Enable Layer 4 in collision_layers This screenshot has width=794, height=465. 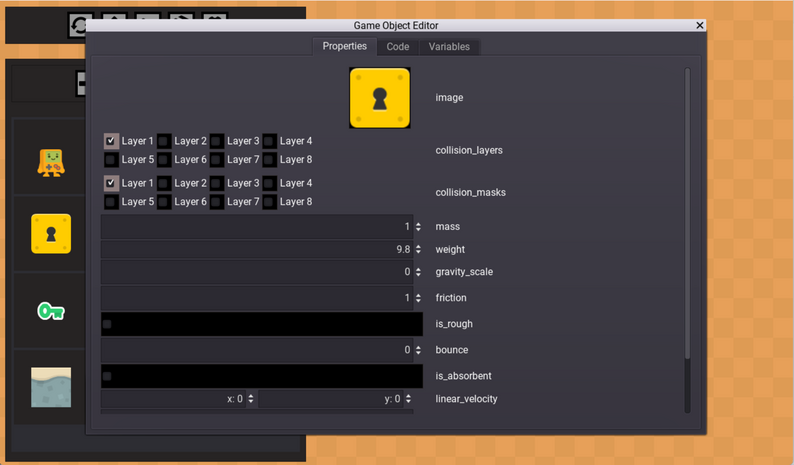click(269, 141)
